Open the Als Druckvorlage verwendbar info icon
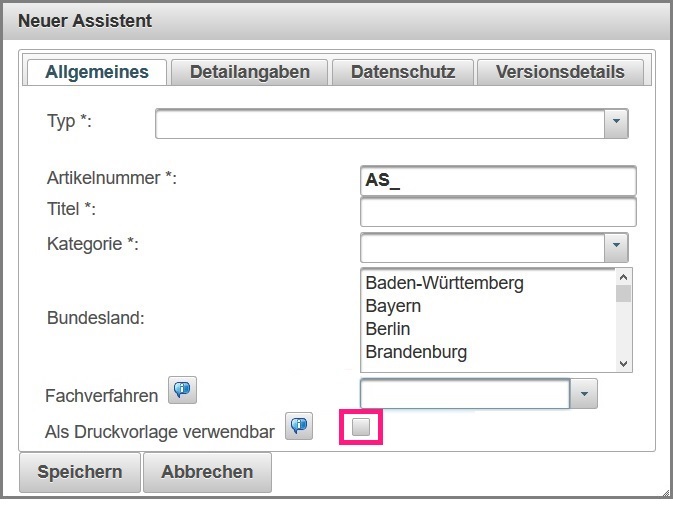 [x=299, y=426]
